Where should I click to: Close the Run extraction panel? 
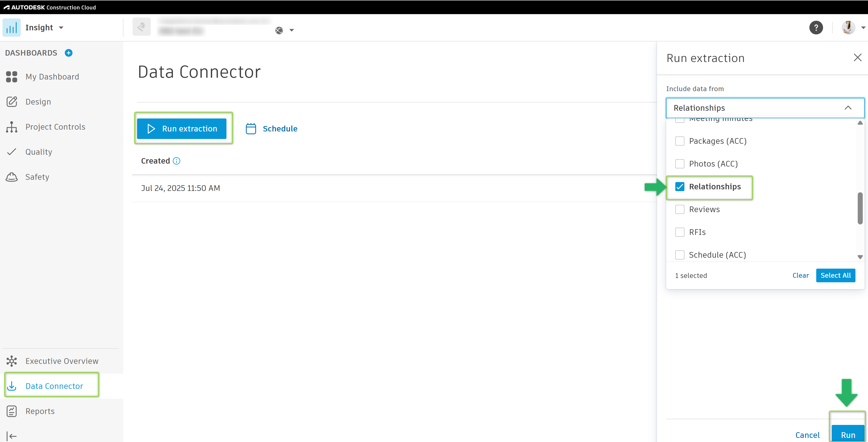click(857, 58)
